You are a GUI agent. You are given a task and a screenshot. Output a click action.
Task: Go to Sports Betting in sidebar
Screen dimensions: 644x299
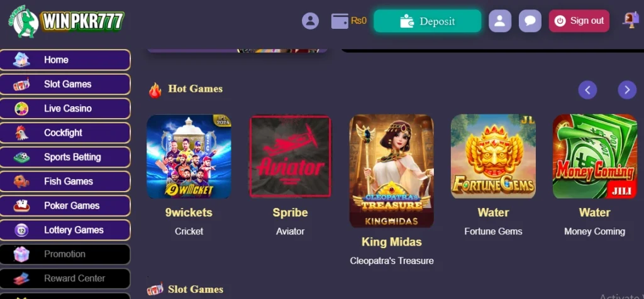65,157
